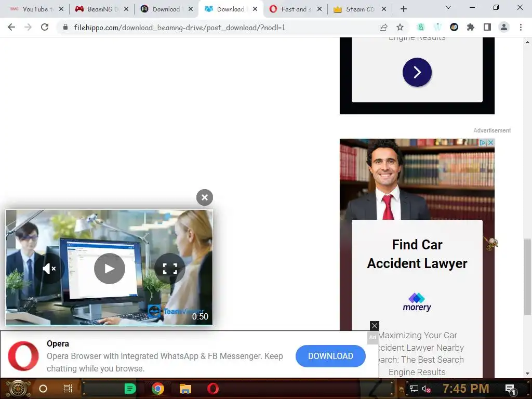
Task: Expand video to fullscreen
Action: click(x=170, y=269)
